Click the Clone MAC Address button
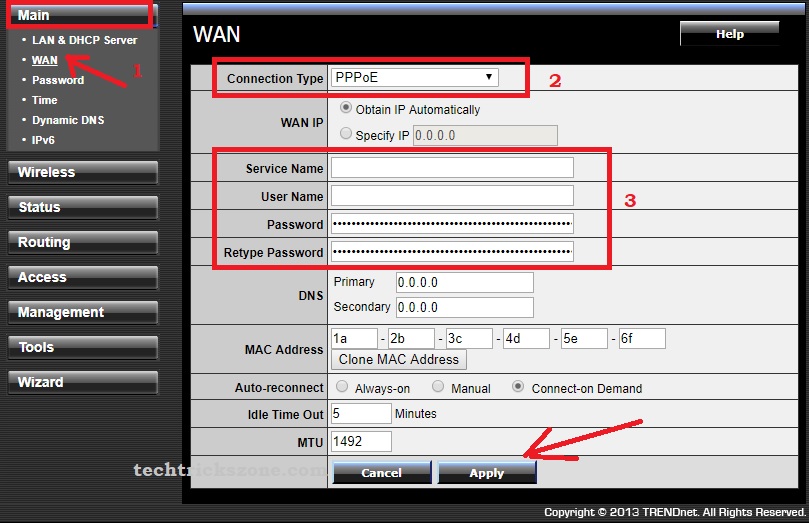 click(x=399, y=359)
